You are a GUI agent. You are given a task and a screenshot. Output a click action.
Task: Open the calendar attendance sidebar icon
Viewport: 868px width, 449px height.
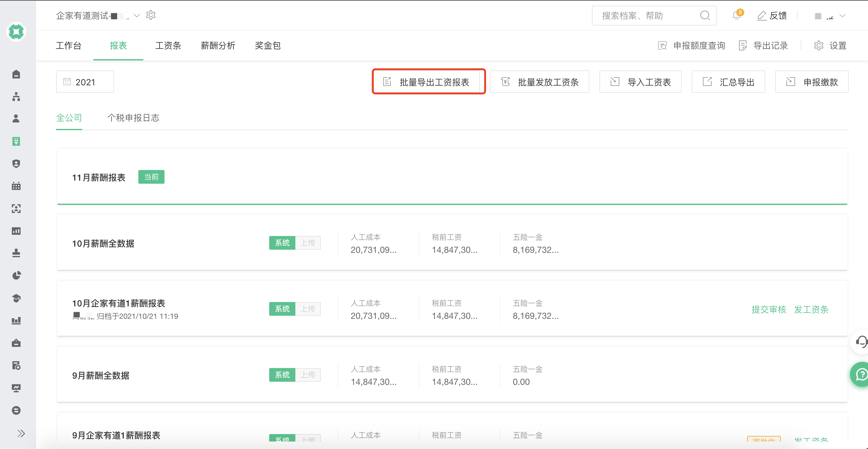(16, 186)
